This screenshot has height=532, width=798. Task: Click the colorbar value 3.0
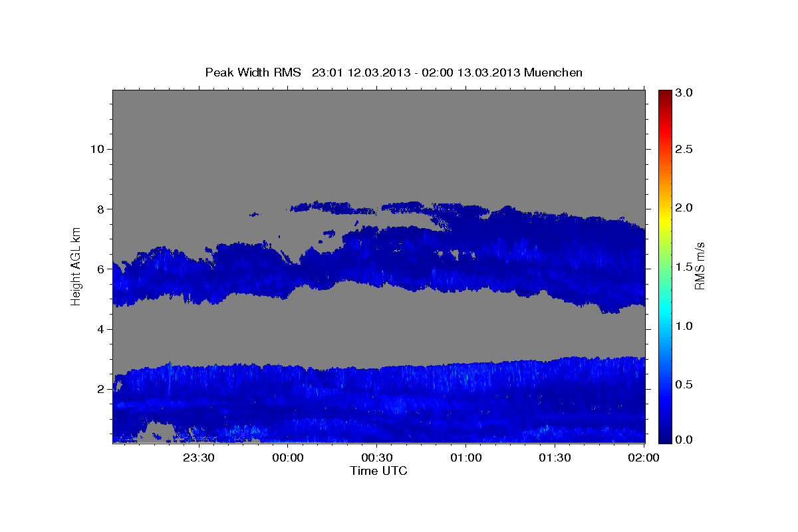(684, 92)
